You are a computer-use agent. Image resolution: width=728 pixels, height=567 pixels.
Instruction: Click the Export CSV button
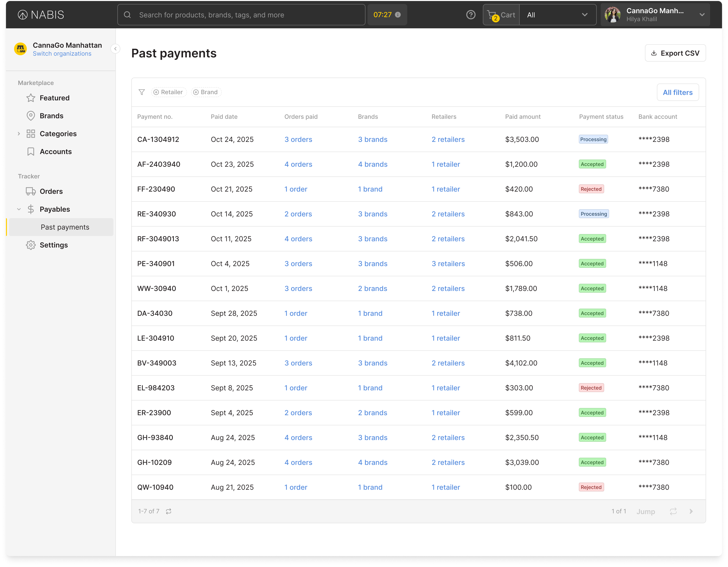[x=675, y=53]
